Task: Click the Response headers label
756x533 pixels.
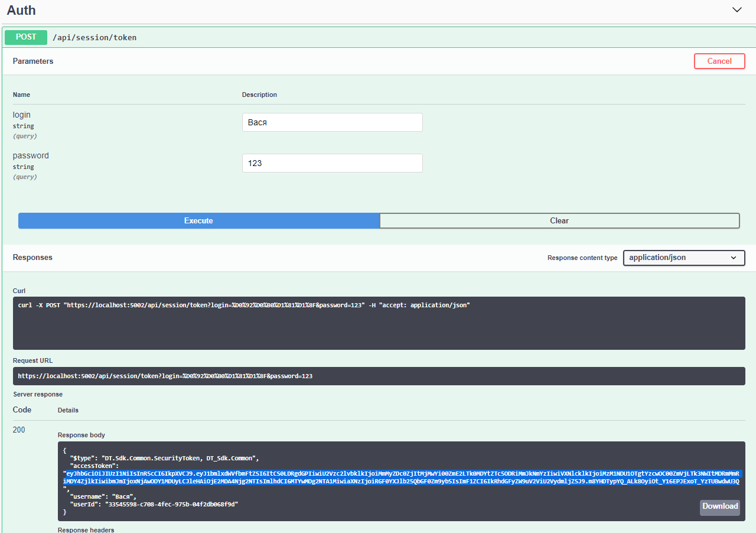Action: point(86,529)
